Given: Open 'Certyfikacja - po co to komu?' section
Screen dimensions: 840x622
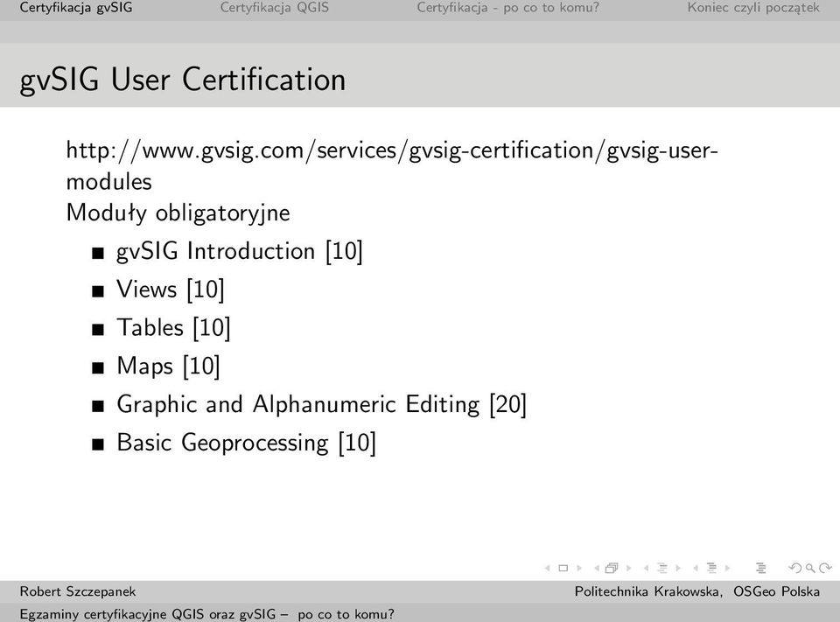Looking at the screenshot, I should click(x=507, y=8).
